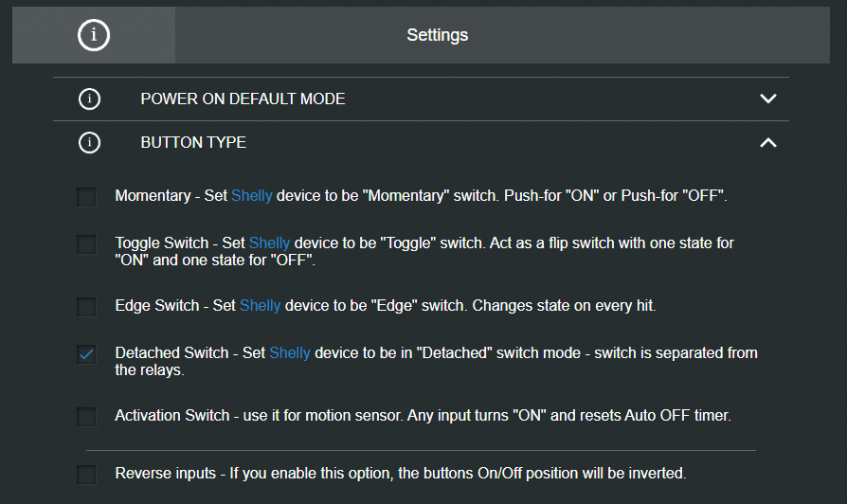Click the info icon beside Button Type

pyautogui.click(x=89, y=143)
